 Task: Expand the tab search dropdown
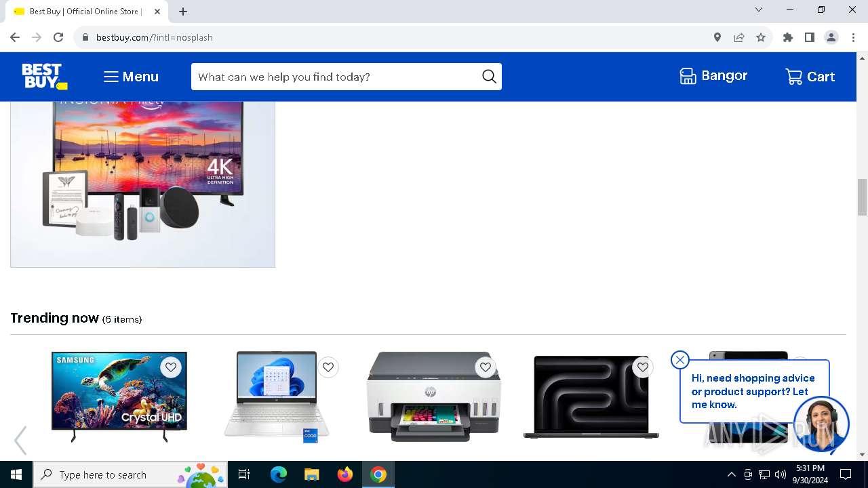[x=759, y=9]
